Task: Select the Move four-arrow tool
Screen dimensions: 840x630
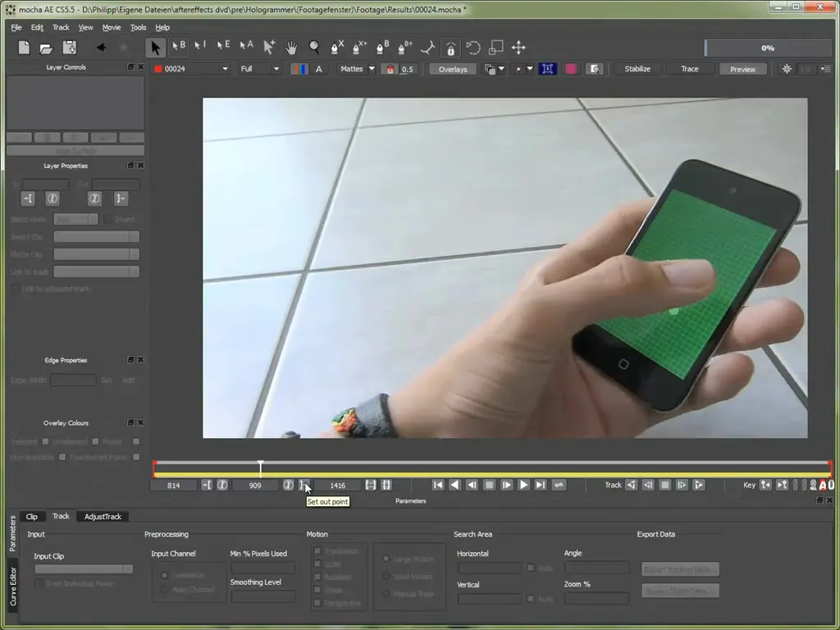Action: (518, 48)
